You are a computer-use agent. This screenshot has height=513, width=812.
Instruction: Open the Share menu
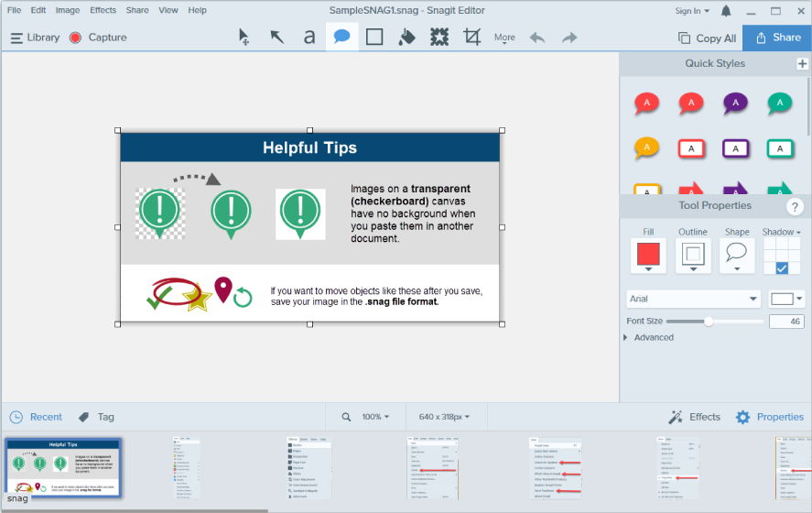point(137,10)
